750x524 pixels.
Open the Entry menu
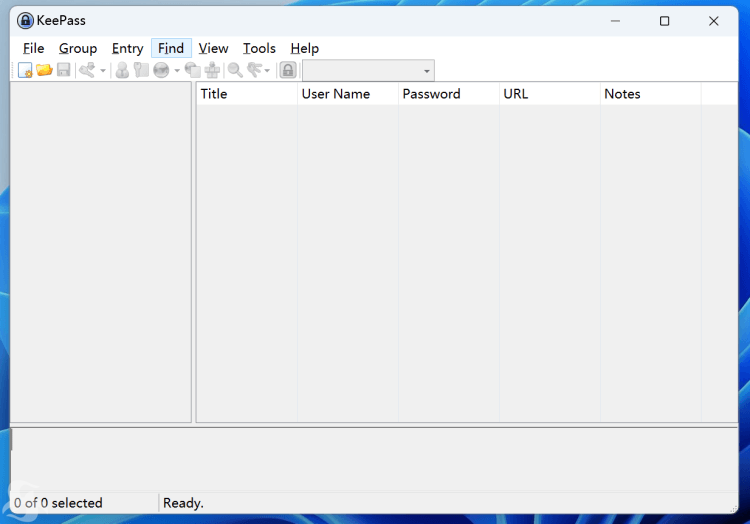(x=127, y=48)
